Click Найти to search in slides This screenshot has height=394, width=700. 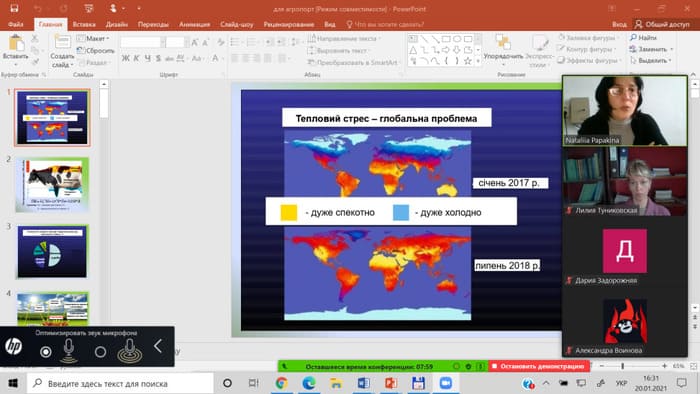click(x=643, y=38)
